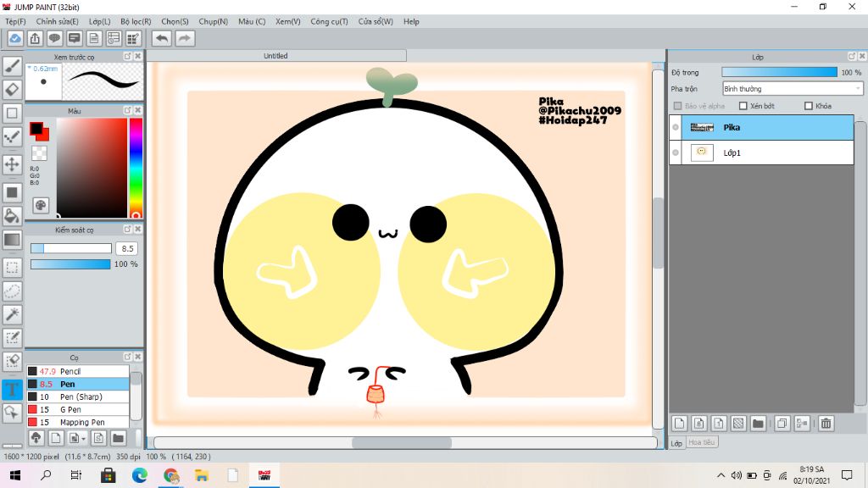Select the Eraser tool
This screenshot has width=868, height=488.
pos(12,89)
